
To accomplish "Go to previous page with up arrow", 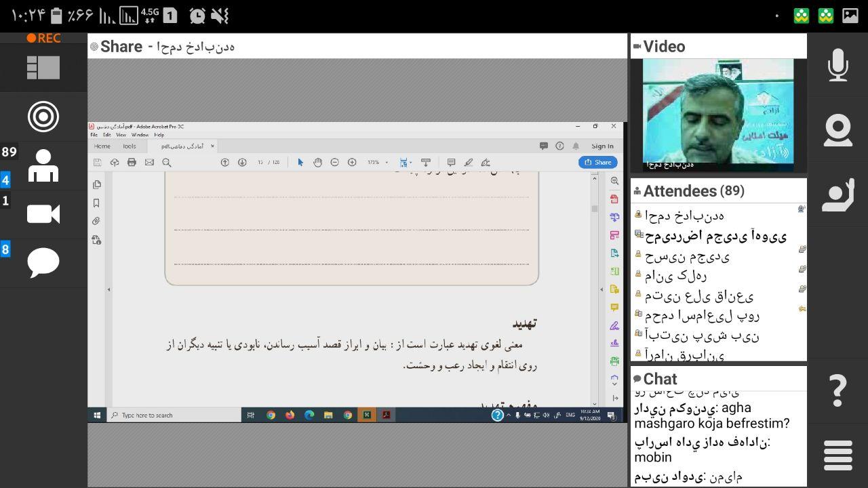I will [225, 162].
